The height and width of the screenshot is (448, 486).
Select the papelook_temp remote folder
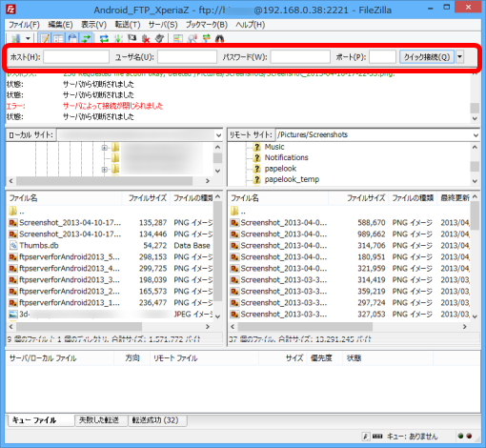[x=292, y=179]
